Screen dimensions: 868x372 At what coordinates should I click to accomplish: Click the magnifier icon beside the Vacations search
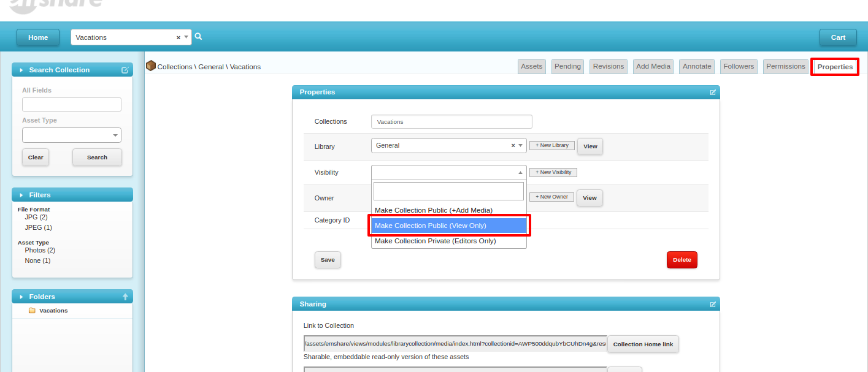(x=198, y=37)
